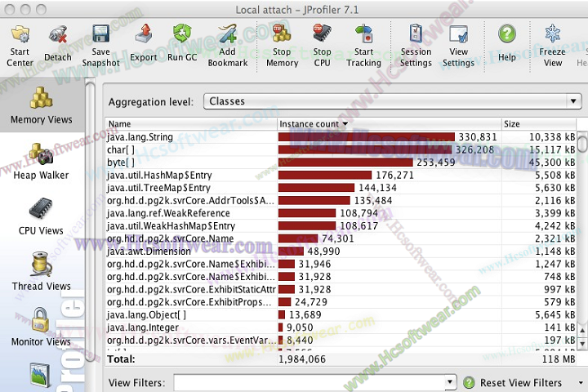Switch to CPU Views
Viewport: 588px width, 392px height.
coord(41,216)
